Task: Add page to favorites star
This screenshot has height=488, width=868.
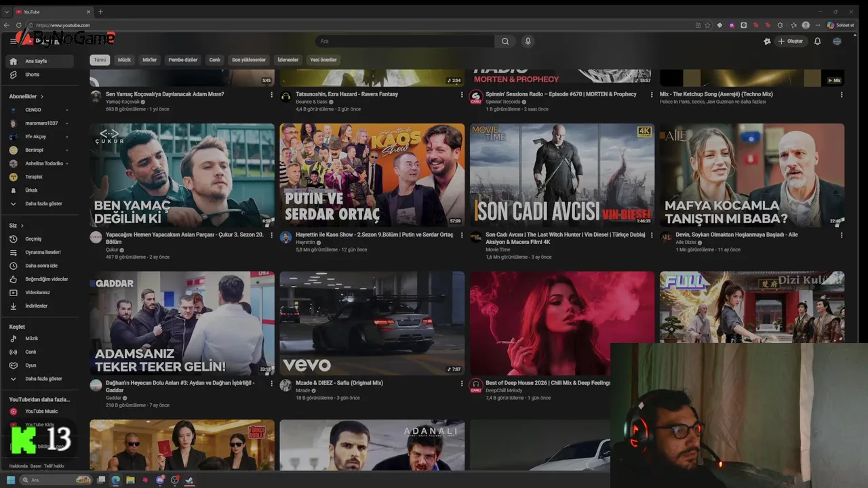Action: coord(707,25)
